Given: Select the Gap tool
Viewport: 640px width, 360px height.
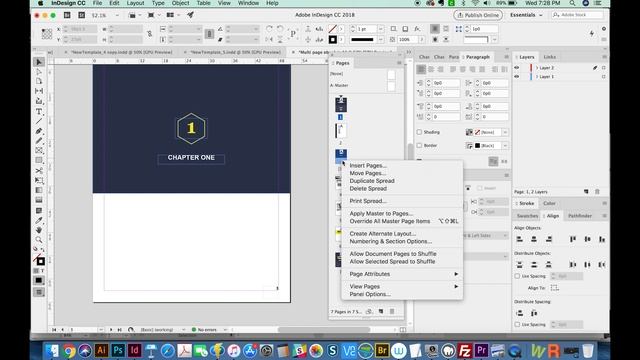Looking at the screenshot, I should pos(39,91).
